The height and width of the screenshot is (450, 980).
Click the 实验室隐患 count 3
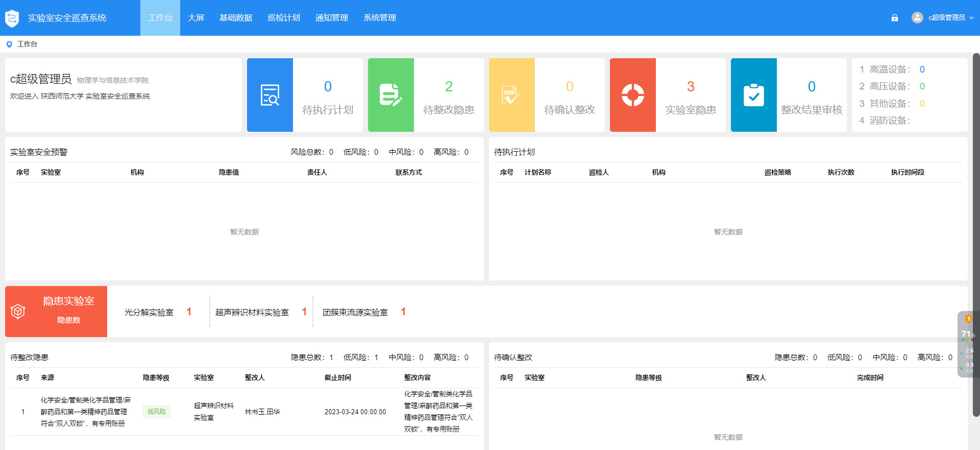[x=691, y=86]
